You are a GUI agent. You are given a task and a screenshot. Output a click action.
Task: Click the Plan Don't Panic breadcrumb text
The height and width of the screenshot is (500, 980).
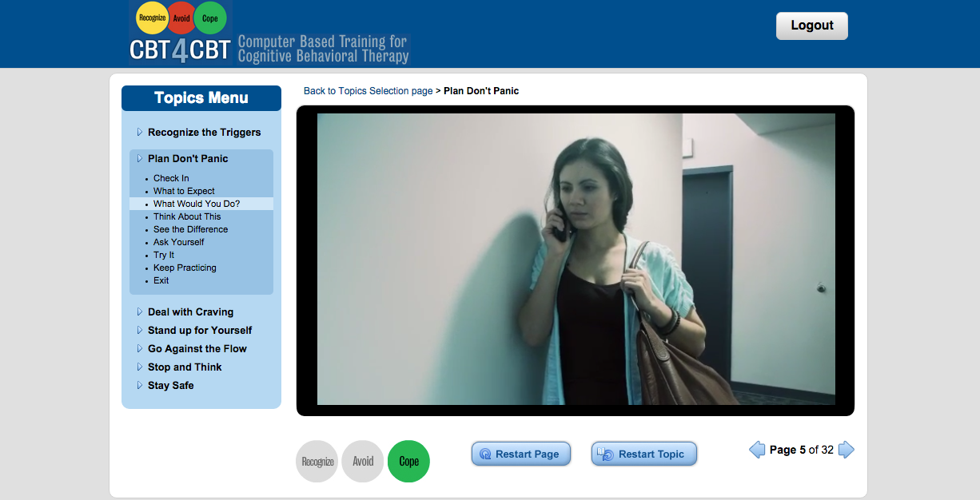click(481, 91)
